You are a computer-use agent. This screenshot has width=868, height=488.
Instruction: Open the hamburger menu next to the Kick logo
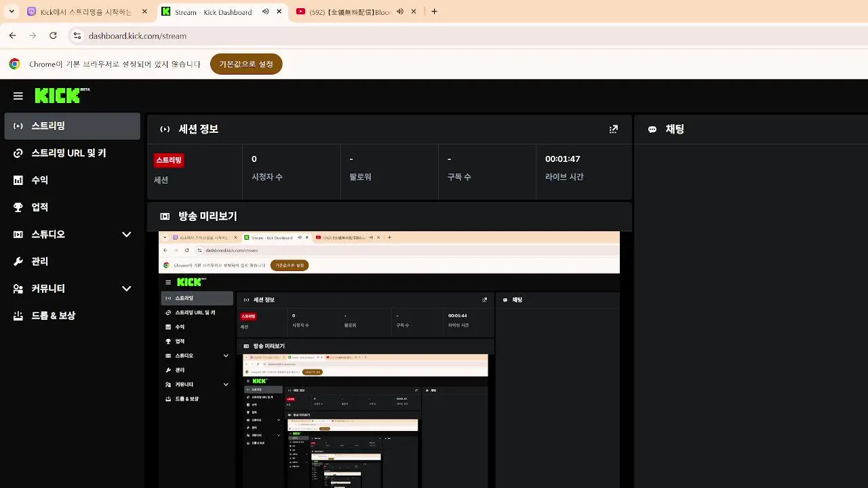(x=18, y=96)
